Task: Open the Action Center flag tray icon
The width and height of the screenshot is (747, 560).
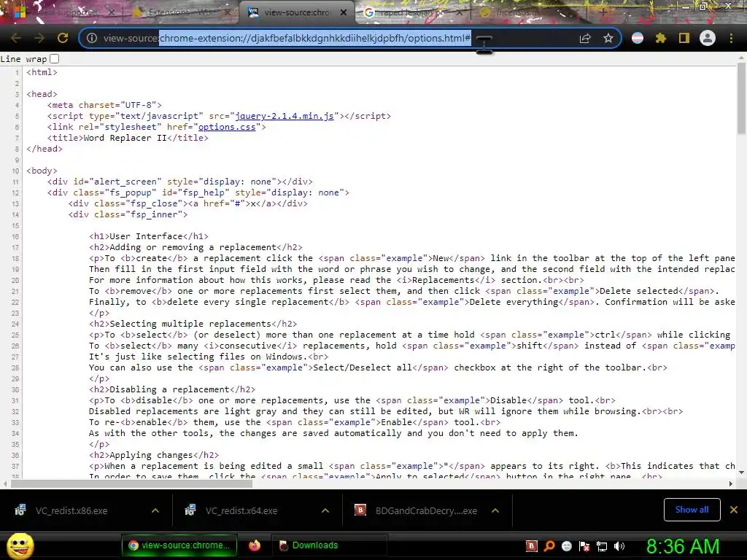Action: click(584, 546)
